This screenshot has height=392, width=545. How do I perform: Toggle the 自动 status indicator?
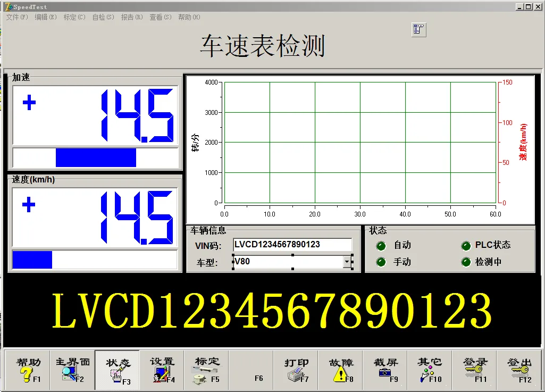[381, 246]
